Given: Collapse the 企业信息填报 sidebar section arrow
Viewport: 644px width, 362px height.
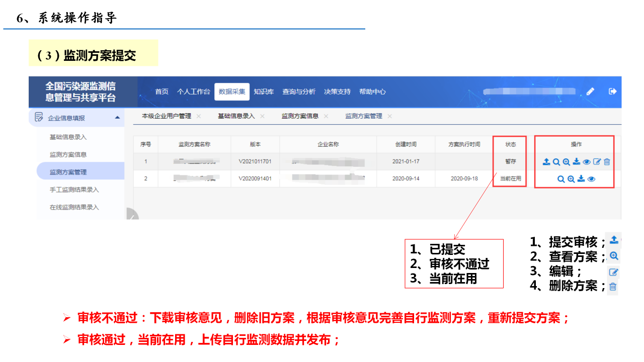Looking at the screenshot, I should pos(117,118).
